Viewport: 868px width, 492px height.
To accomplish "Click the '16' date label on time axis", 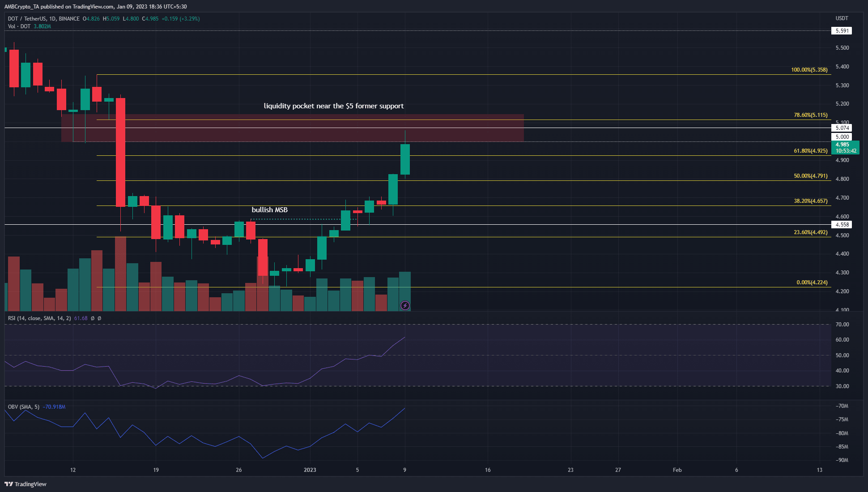I will pos(488,470).
